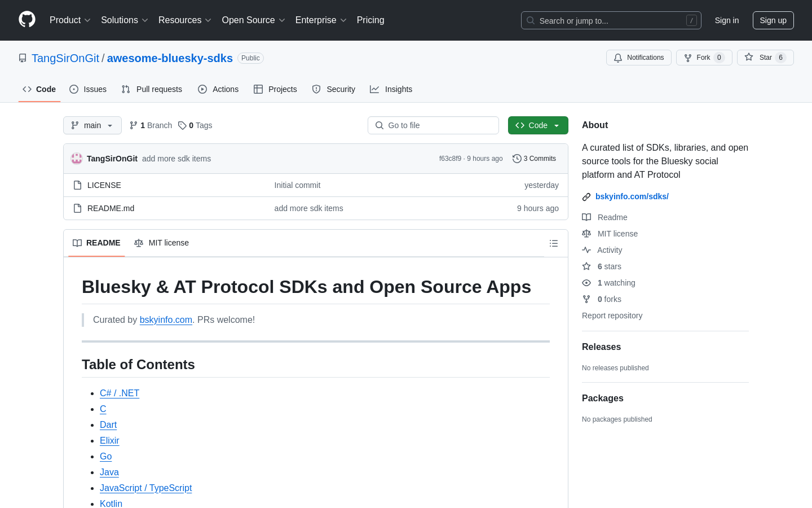Image resolution: width=812 pixels, height=508 pixels.
Task: Open the README.md file
Action: (111, 208)
